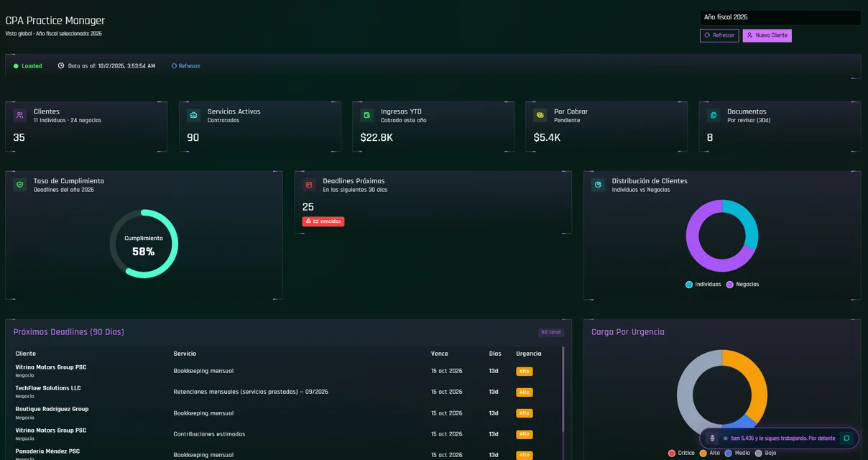Click the outlined Refrescar button under the fiscal year
The height and width of the screenshot is (460, 868).
[x=719, y=35]
